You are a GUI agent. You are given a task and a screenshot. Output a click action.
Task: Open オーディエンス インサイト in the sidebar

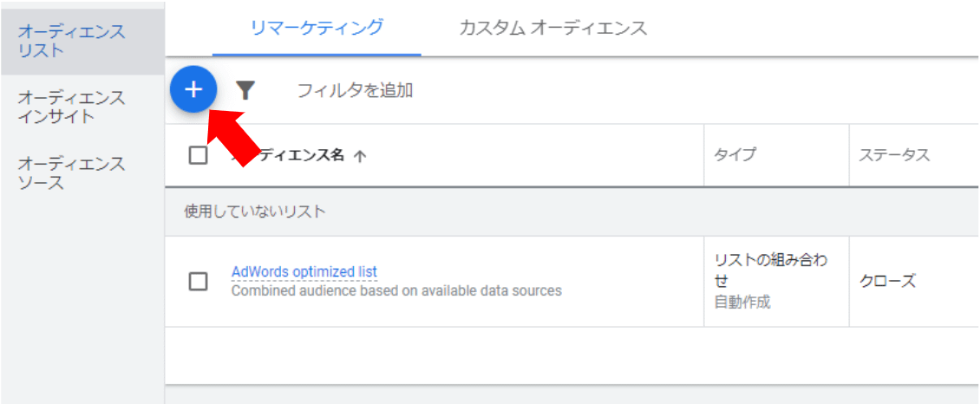coord(71,107)
